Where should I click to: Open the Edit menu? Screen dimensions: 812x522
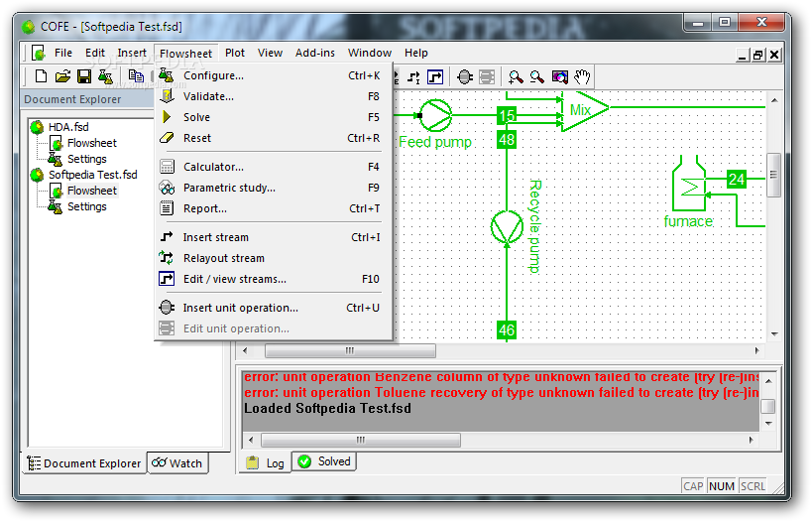[95, 53]
